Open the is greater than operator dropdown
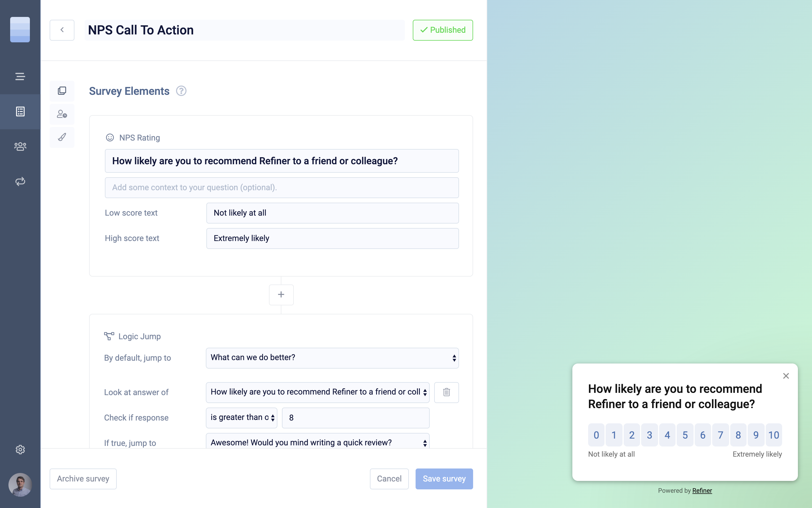 pyautogui.click(x=242, y=418)
